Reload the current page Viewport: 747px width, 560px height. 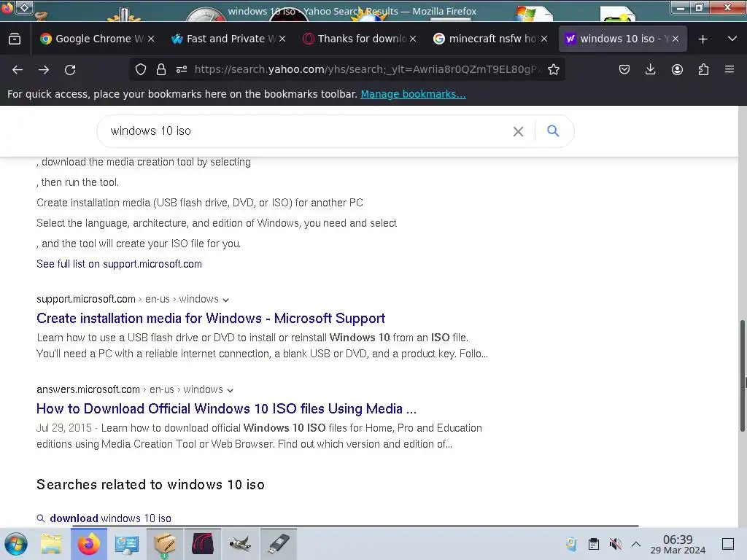point(70,70)
